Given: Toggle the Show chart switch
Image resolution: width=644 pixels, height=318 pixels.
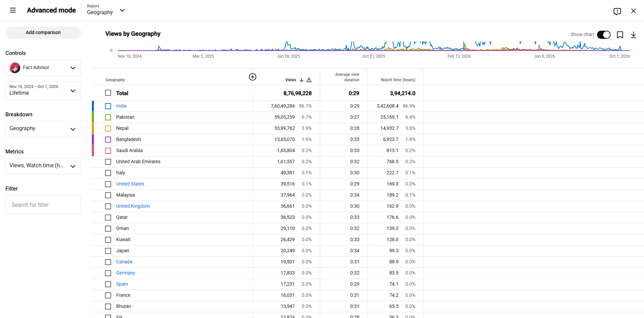Looking at the screenshot, I should (604, 35).
